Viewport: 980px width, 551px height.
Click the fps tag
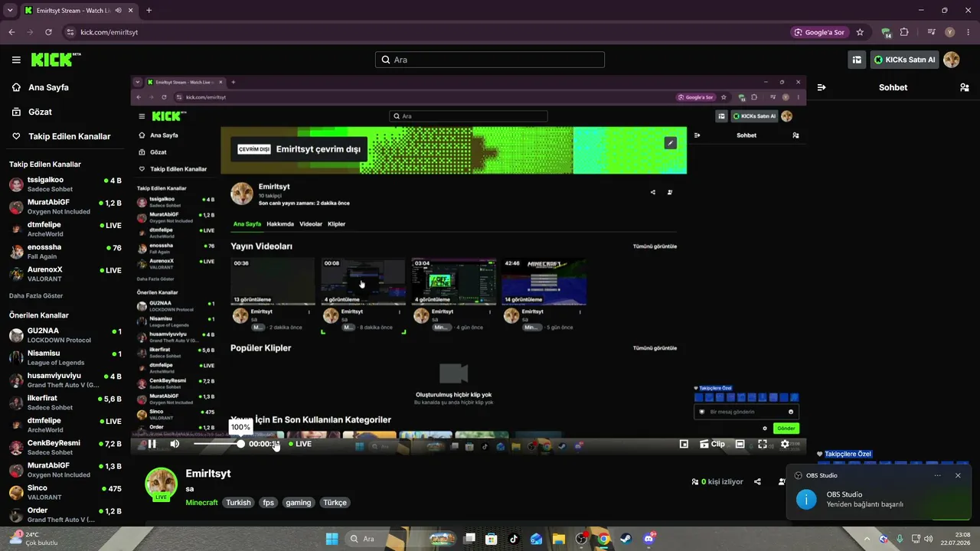click(x=268, y=503)
